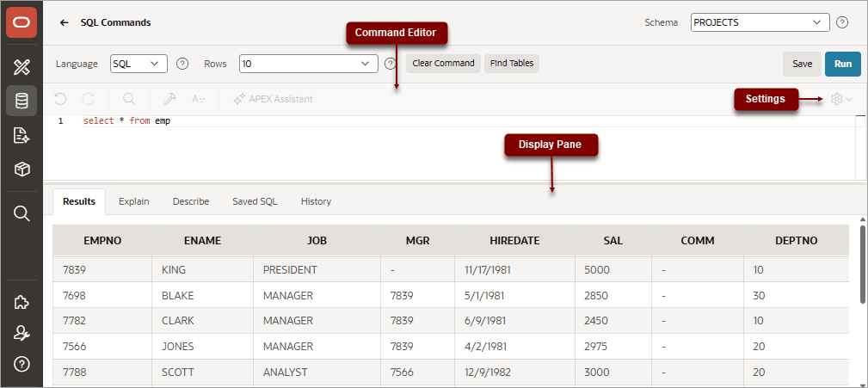
Task: Click the results vertical scrollbar
Action: coord(863,265)
